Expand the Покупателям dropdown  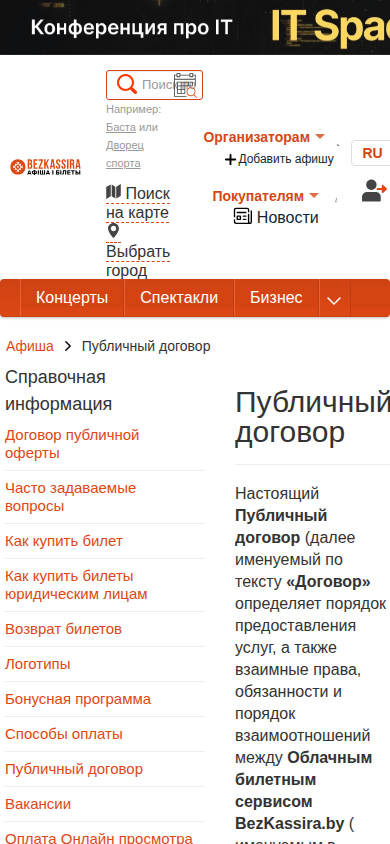tap(265, 196)
